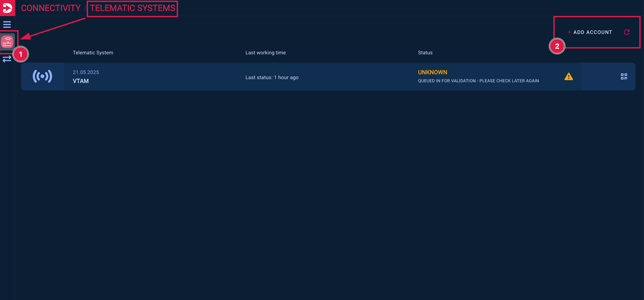Click the orange warning triangle icon
The width and height of the screenshot is (644, 300).
pos(569,77)
